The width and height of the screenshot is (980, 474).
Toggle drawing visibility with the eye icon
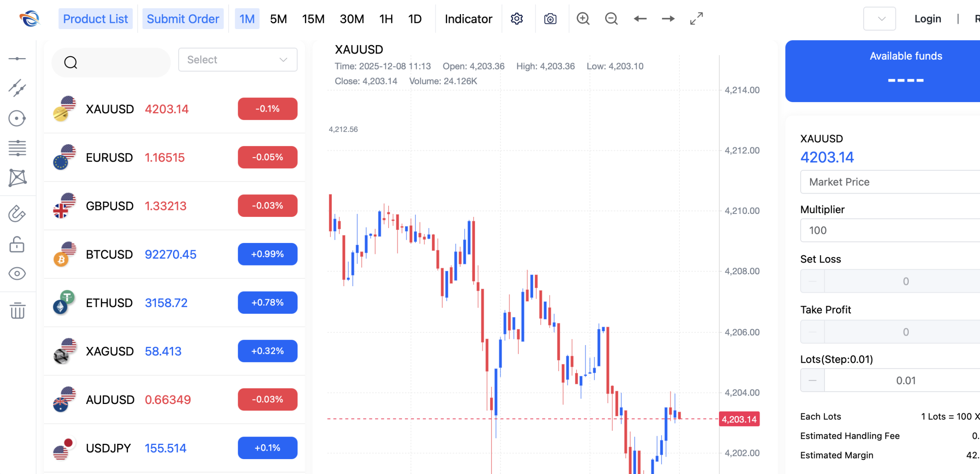pos(18,273)
